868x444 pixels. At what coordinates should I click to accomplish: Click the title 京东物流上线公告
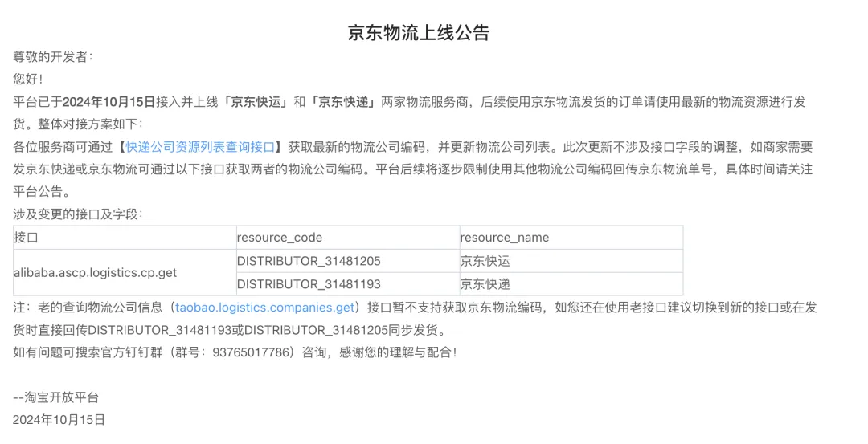pyautogui.click(x=419, y=33)
